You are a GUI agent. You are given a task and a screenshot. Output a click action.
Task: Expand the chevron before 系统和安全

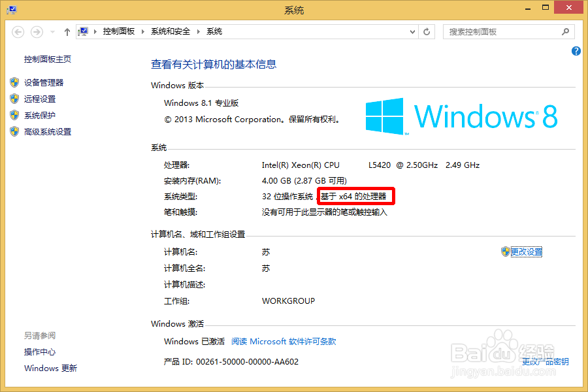pyautogui.click(x=143, y=31)
